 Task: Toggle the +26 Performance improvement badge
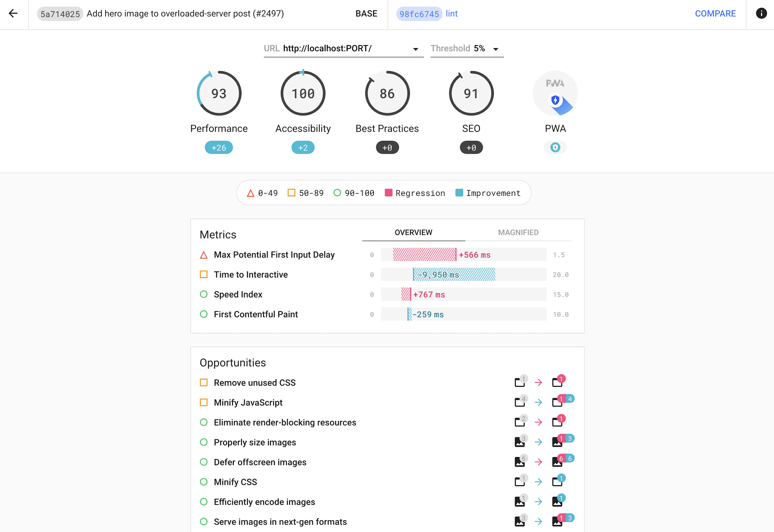coord(218,148)
